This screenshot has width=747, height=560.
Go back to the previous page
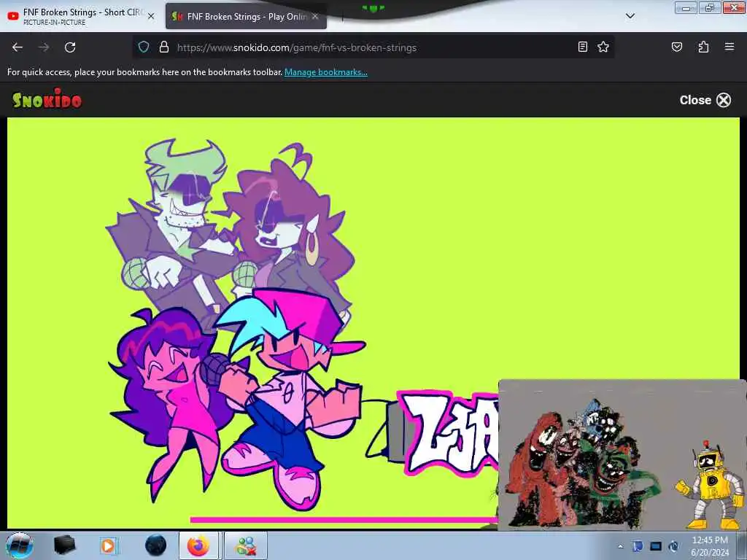pyautogui.click(x=18, y=47)
